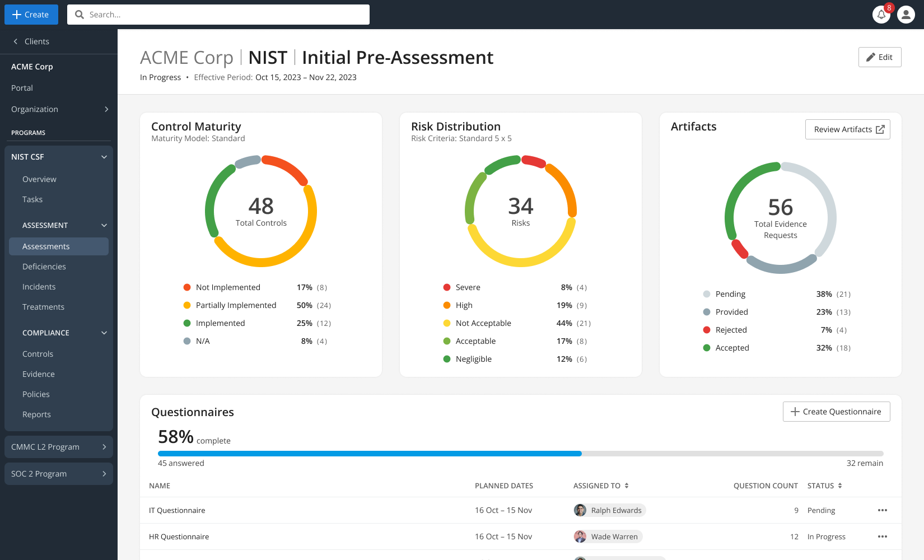Click Provided artifacts legend label

[732, 312]
